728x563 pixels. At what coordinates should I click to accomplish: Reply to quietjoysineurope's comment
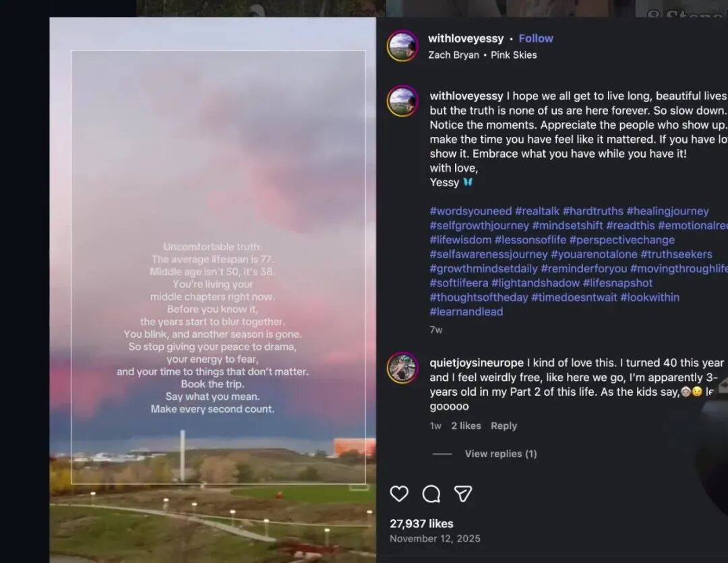[x=504, y=426]
